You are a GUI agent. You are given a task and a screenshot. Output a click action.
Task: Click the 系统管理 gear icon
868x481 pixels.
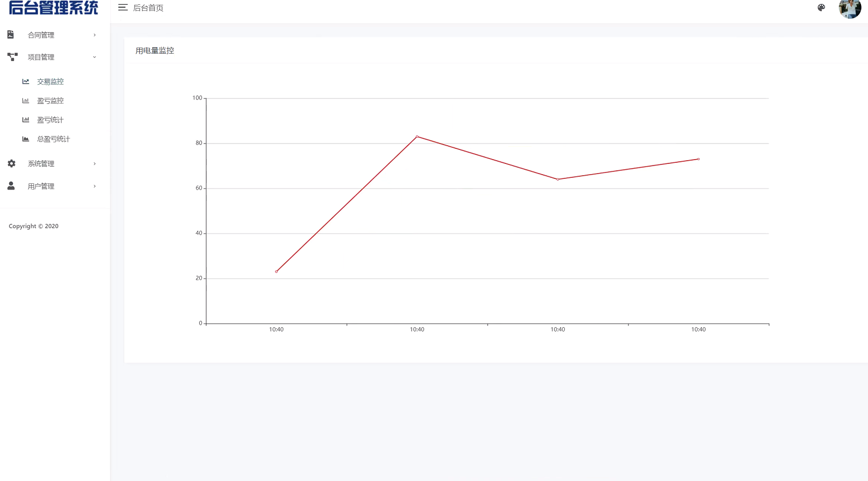pos(11,163)
